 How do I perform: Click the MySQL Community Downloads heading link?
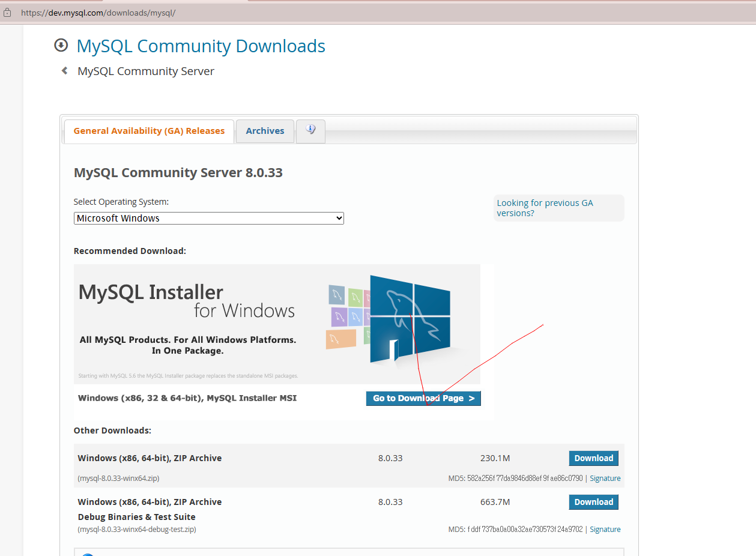click(201, 46)
